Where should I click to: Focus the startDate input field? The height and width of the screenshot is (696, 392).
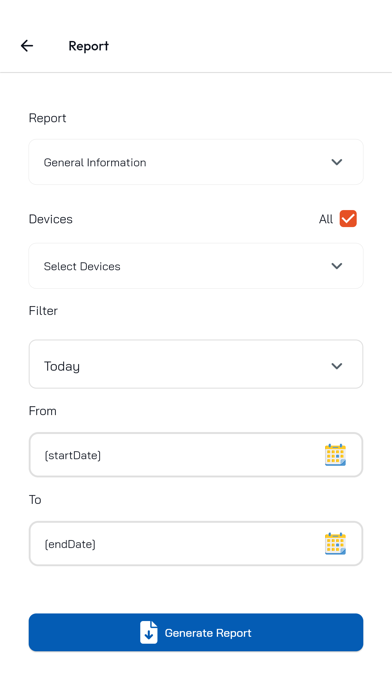[x=196, y=455]
